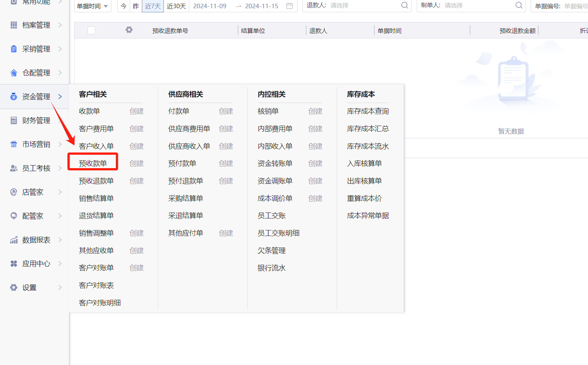Viewport: 588px width, 365px height.
Task: Open column settings gear icon
Action: click(x=129, y=30)
